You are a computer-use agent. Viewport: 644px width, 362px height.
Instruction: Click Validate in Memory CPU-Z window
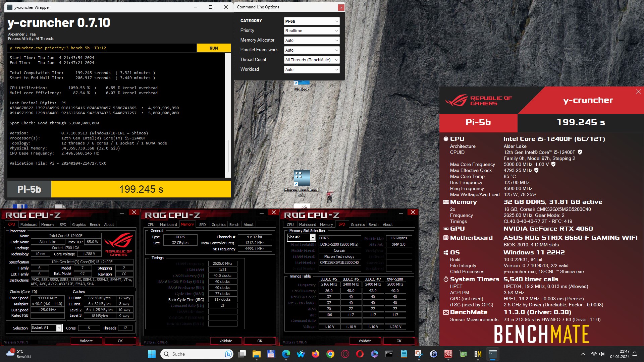(x=226, y=341)
